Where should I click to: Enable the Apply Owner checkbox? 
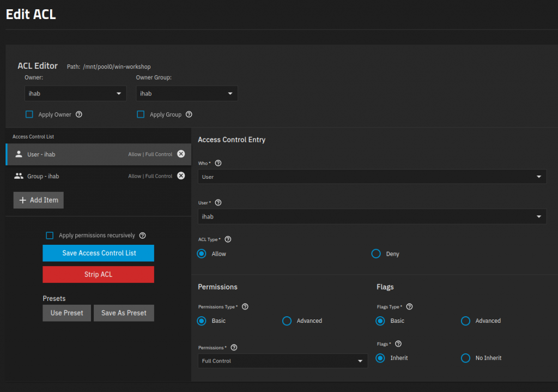pos(29,114)
